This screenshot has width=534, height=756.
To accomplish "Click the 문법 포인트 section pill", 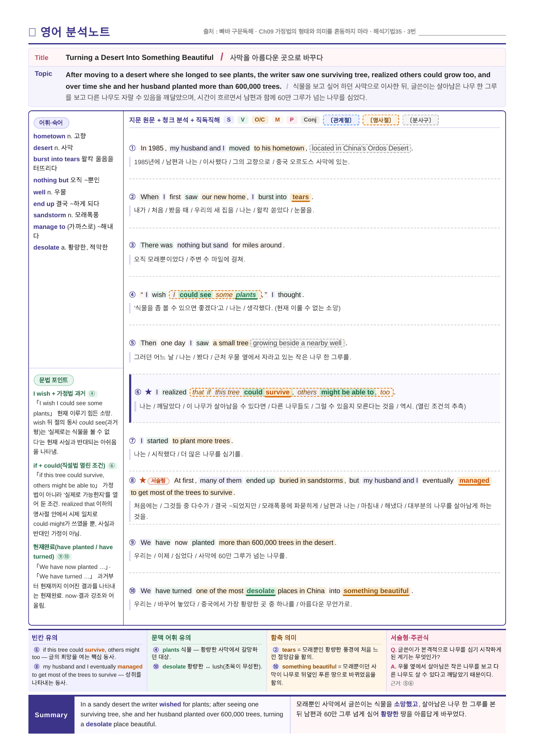I will [x=53, y=380].
